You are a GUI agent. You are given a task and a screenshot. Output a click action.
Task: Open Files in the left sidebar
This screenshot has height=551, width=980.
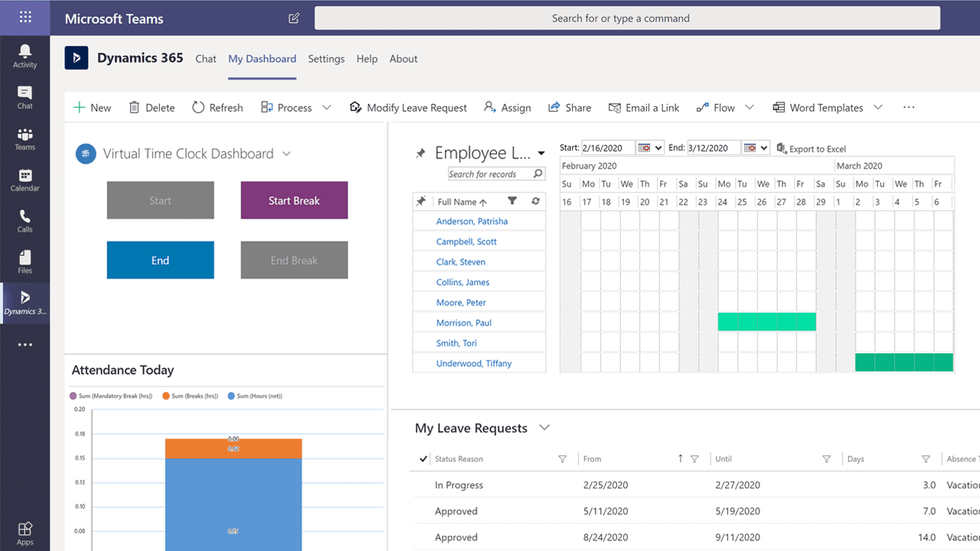(x=25, y=262)
